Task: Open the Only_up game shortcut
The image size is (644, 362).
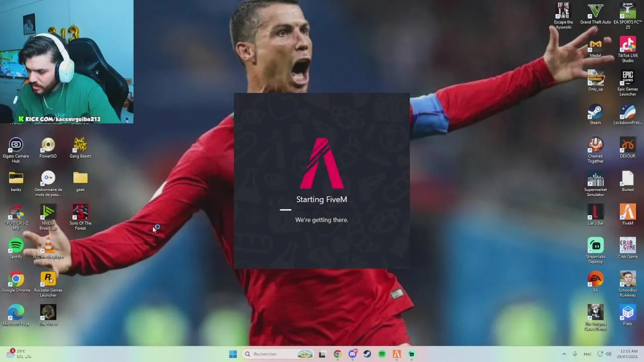Action: 595,80
